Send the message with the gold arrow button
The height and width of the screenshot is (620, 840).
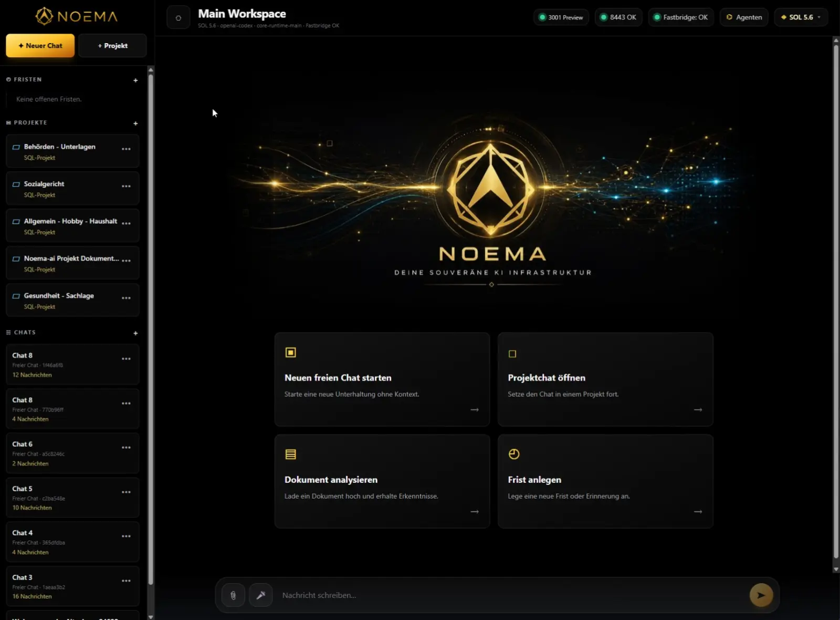[x=761, y=595]
